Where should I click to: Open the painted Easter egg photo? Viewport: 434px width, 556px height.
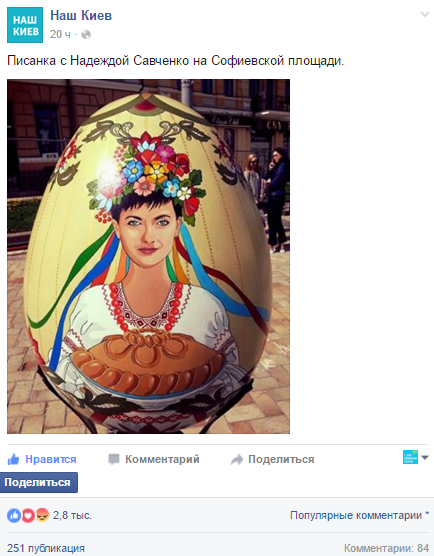tap(149, 256)
